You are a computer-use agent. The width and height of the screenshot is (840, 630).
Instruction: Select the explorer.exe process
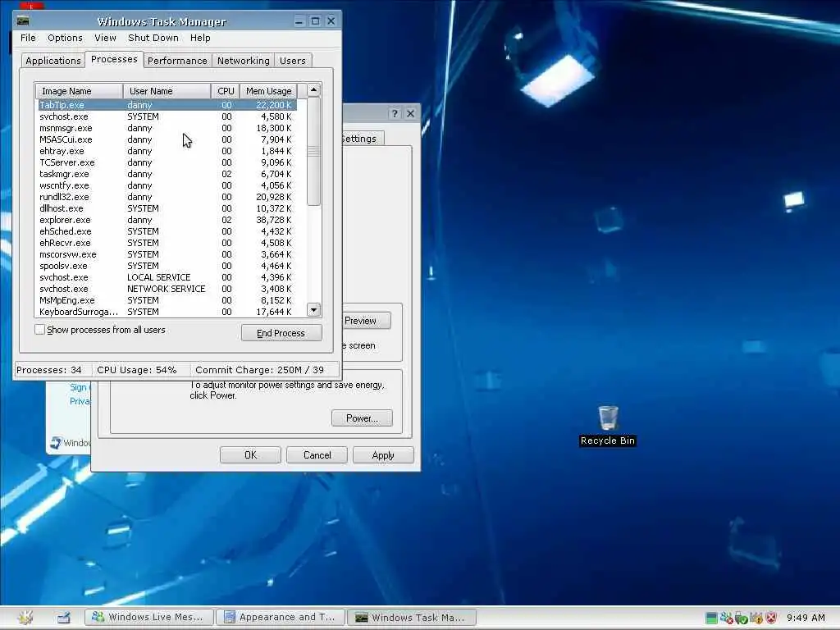click(x=167, y=220)
